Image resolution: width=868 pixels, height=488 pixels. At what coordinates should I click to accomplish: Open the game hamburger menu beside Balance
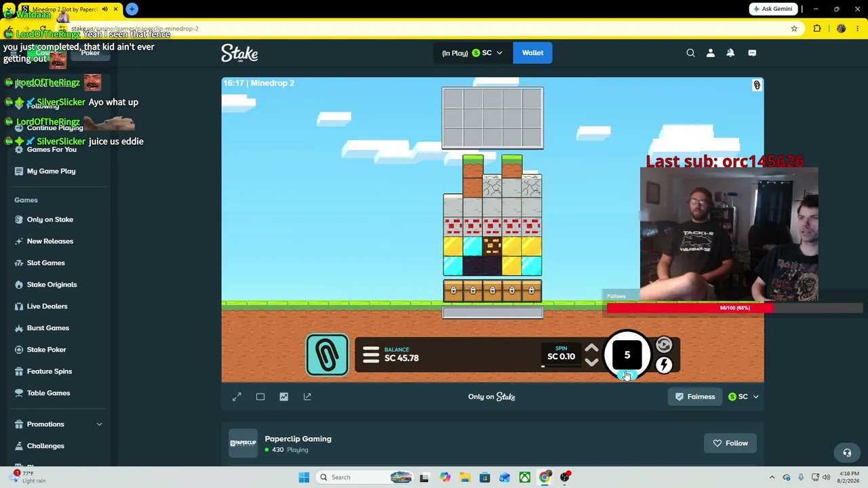(371, 355)
